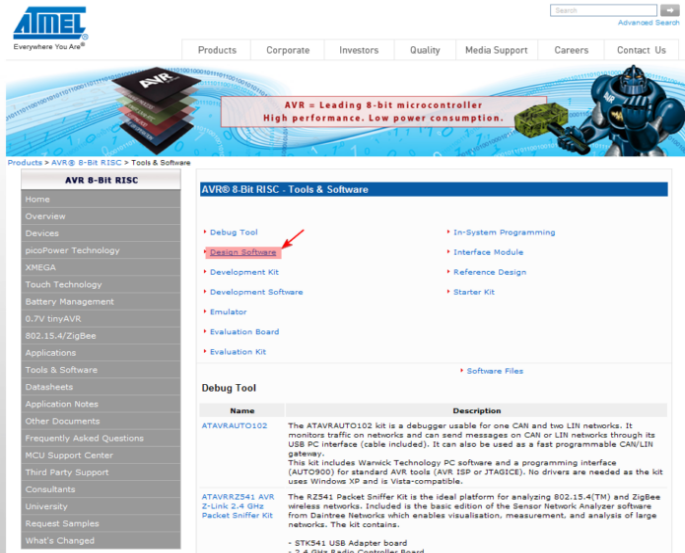Click the Debug Tool section heading
The width and height of the screenshot is (685, 553).
click(x=228, y=388)
